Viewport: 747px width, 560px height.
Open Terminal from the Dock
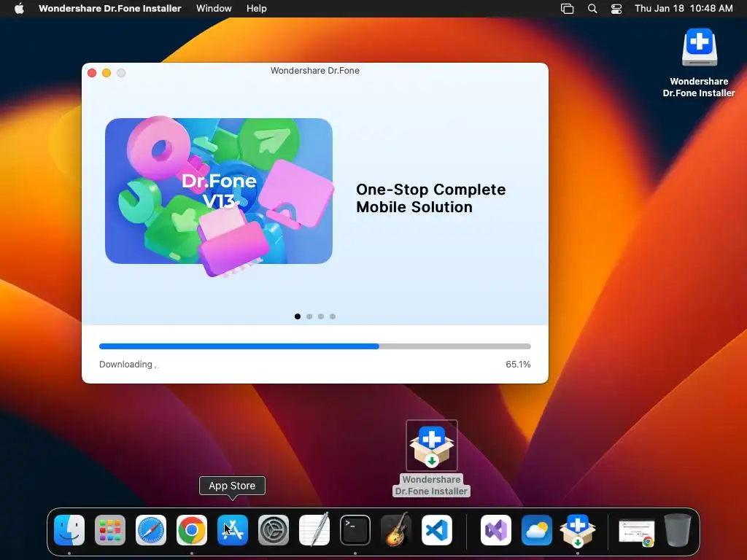click(x=355, y=530)
